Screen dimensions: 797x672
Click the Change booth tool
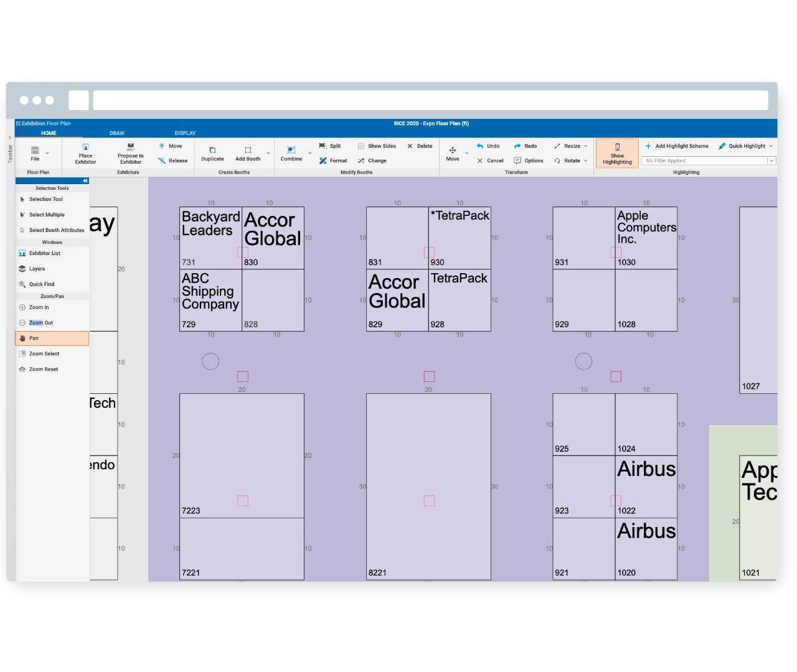click(372, 161)
